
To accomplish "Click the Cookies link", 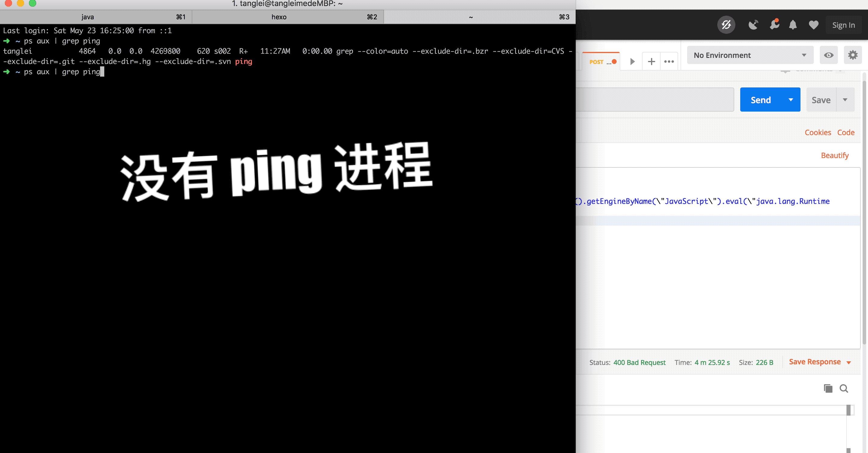I will tap(817, 133).
